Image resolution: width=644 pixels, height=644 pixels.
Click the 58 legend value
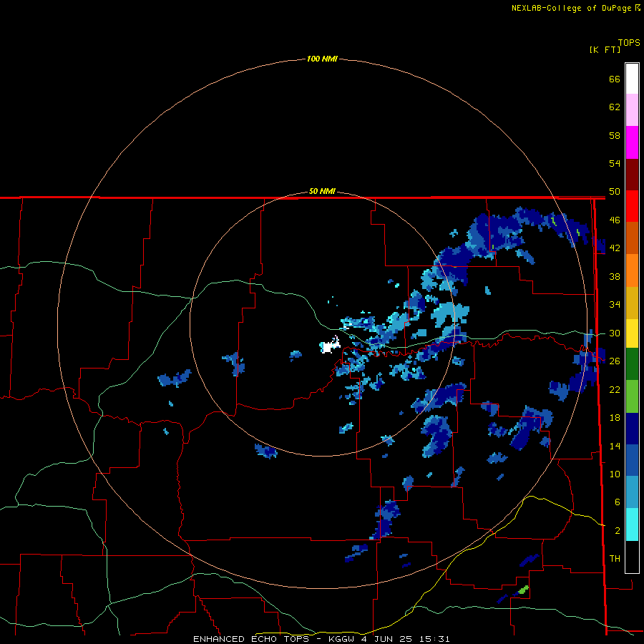(615, 135)
